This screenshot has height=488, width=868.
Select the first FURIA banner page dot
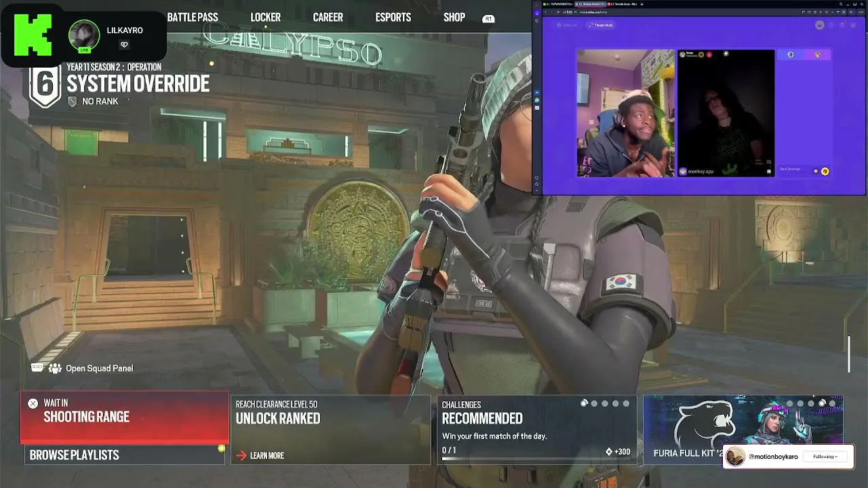coord(790,403)
